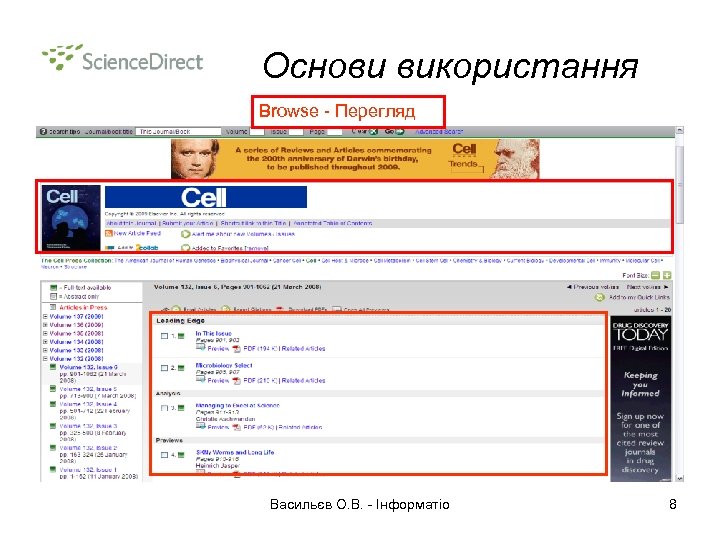The width and height of the screenshot is (720, 540).
Task: Click PDF icon for Microbiology Select
Action: pyautogui.click(x=236, y=381)
